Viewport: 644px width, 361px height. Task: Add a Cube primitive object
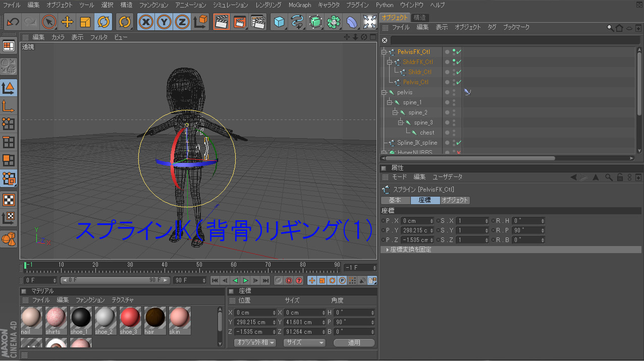click(x=279, y=22)
